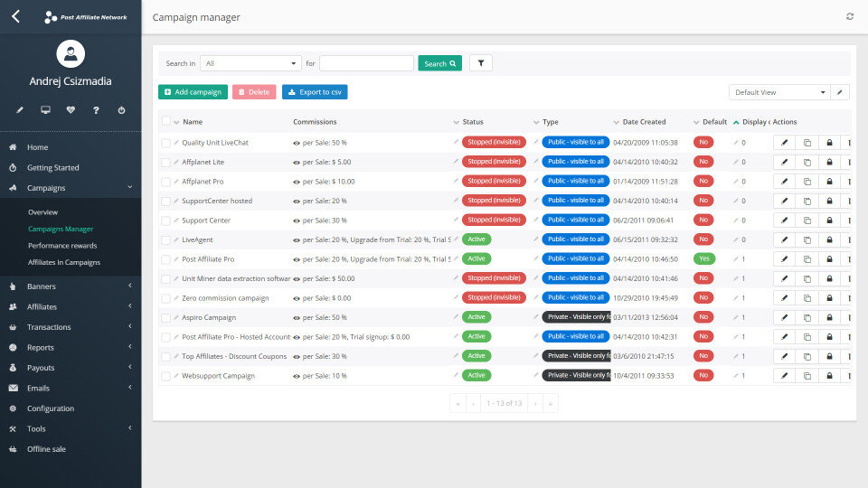Open Performance rewards in the sidebar
The width and height of the screenshot is (868, 488).
coord(62,246)
